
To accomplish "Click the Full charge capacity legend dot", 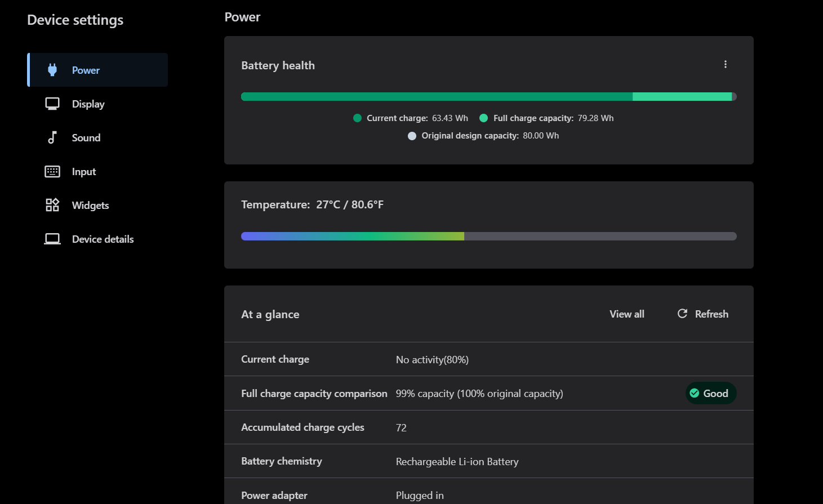I will (483, 118).
